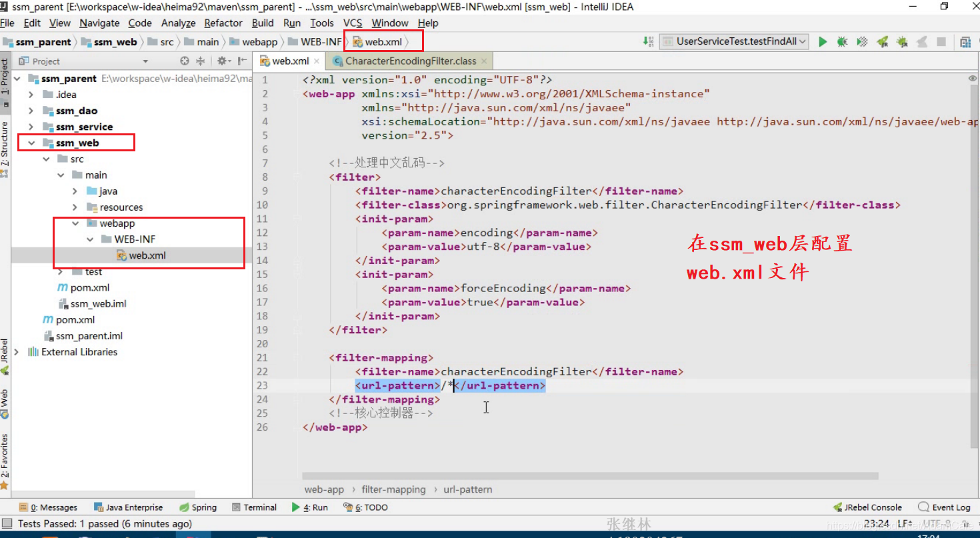
Task: Open the 4: Run tool window
Action: [310, 507]
